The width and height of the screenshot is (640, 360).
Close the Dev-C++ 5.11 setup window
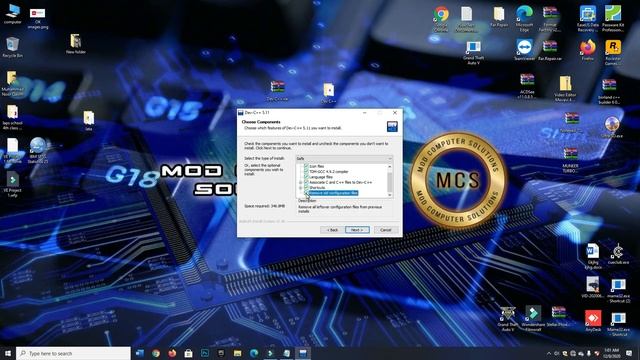click(394, 113)
